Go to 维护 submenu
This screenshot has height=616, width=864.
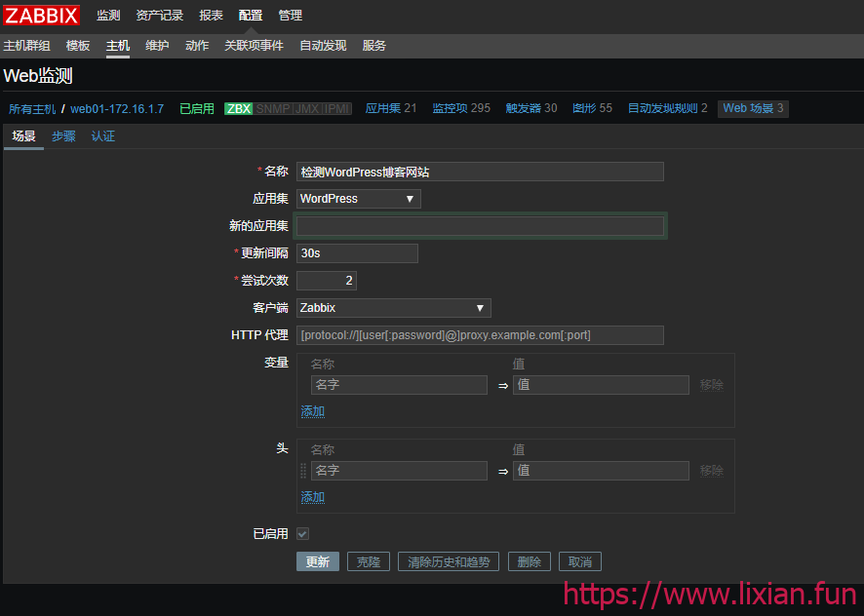[x=158, y=46]
